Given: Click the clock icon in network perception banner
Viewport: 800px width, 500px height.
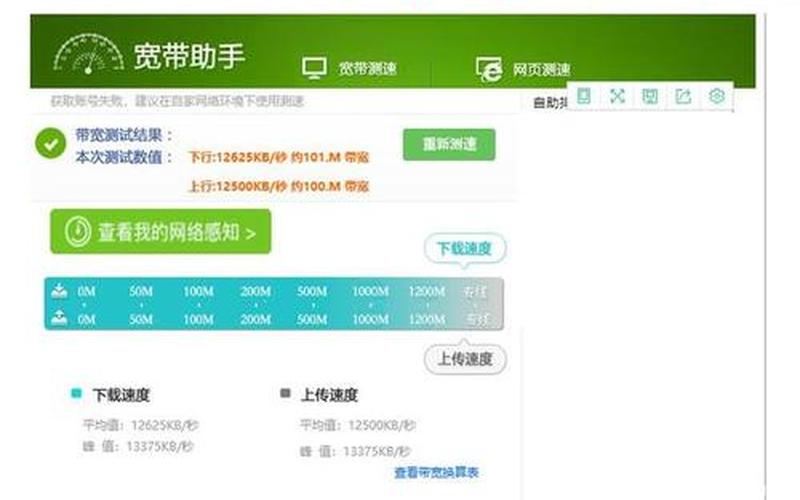Looking at the screenshot, I should (78, 232).
